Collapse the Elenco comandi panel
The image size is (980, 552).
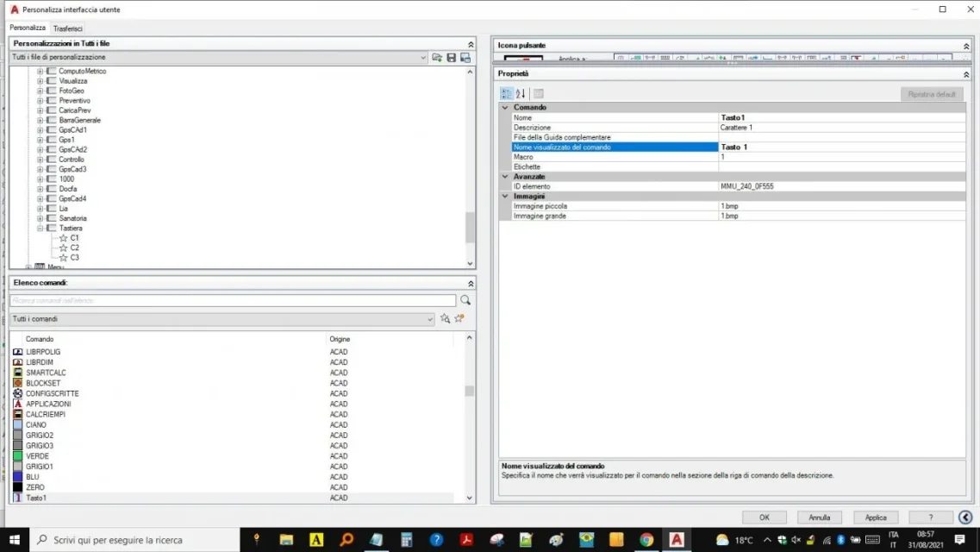pos(471,283)
